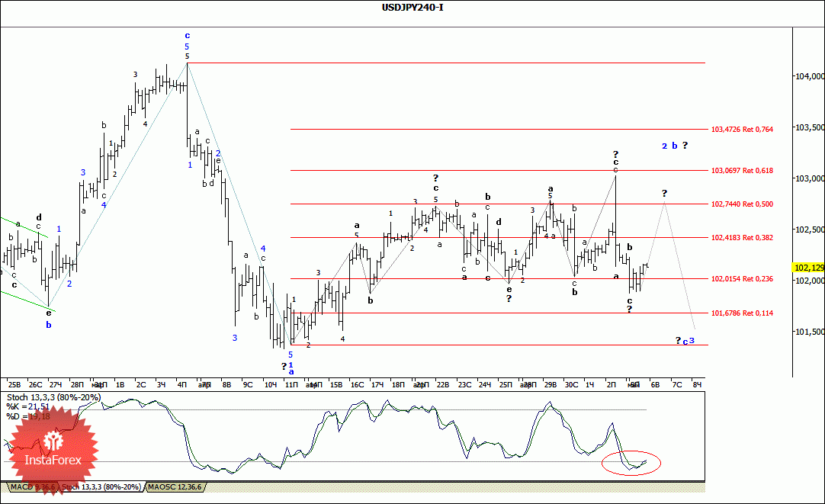Click the 103,500 price axis value

coord(810,127)
